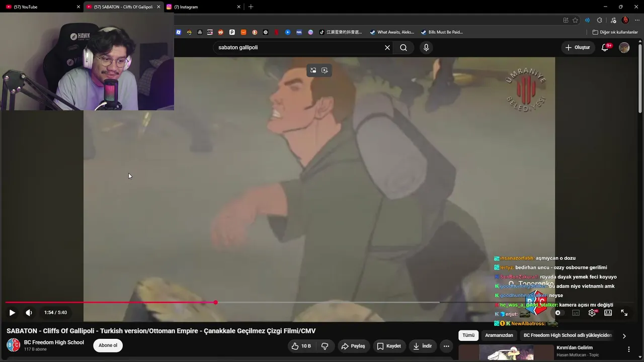Open the TikTok bookmark with Chinese title
The width and height of the screenshot is (644, 362).
341,32
